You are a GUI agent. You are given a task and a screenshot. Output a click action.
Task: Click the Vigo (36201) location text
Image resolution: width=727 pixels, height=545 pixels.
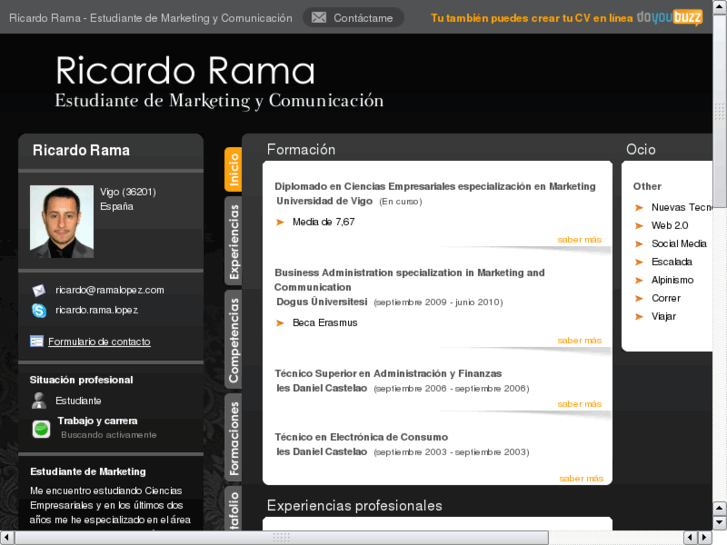coord(128,192)
